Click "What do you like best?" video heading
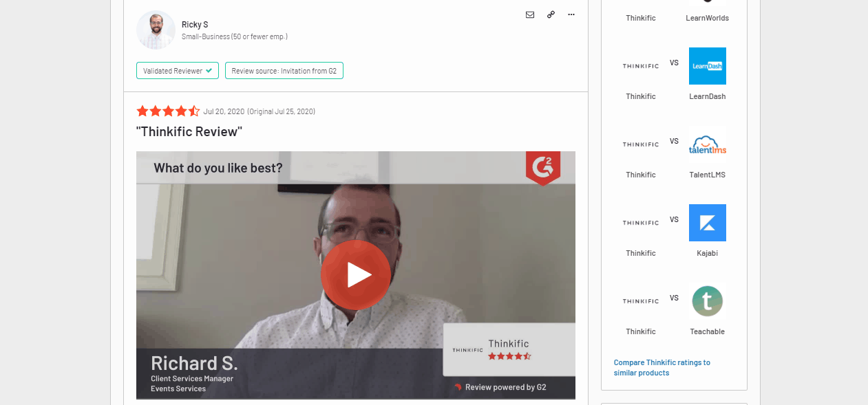Viewport: 868px width, 405px height. [x=218, y=168]
